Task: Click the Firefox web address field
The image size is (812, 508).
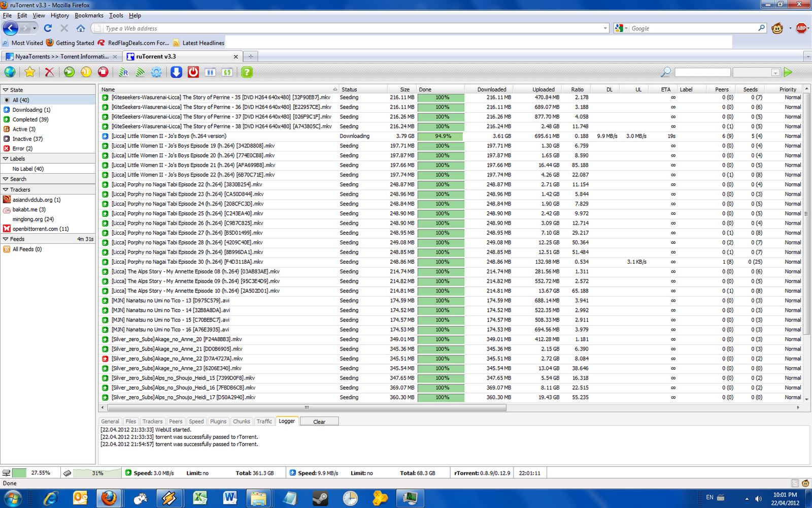Action: tap(350, 28)
